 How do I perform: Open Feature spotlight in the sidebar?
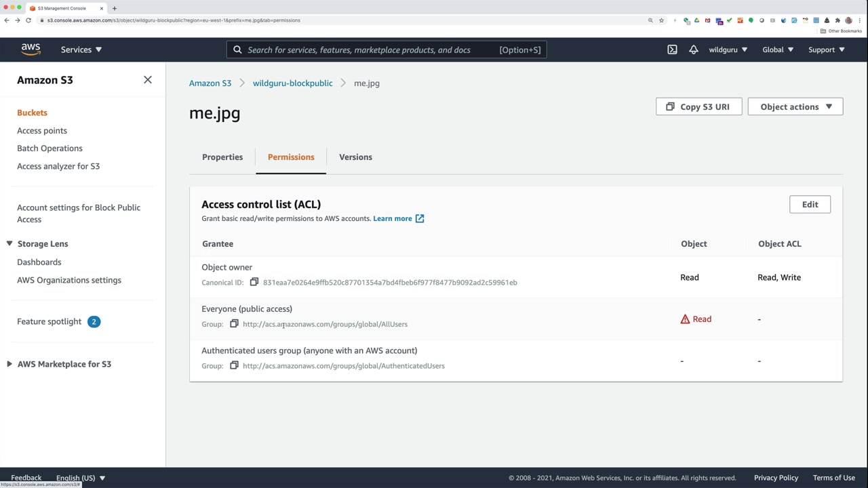click(49, 322)
